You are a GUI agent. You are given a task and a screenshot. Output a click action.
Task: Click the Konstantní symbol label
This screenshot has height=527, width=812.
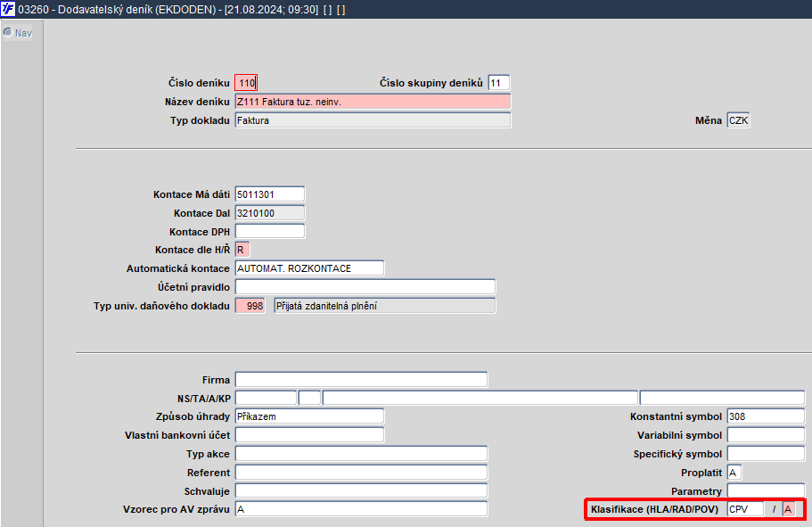(676, 416)
